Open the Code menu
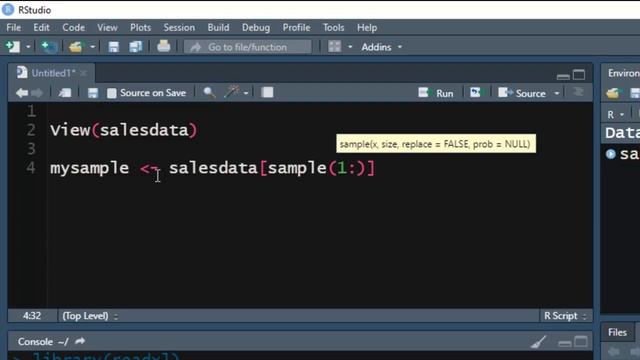This screenshot has width=640, height=360. click(73, 27)
